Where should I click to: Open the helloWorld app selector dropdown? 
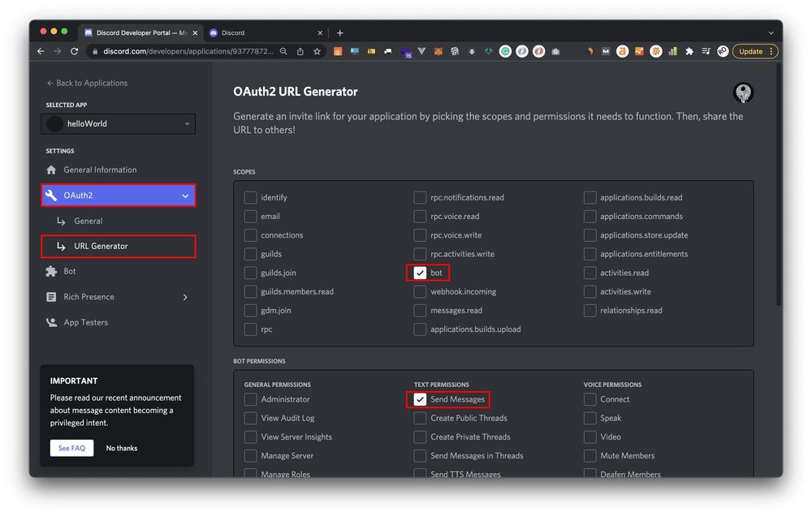point(118,124)
